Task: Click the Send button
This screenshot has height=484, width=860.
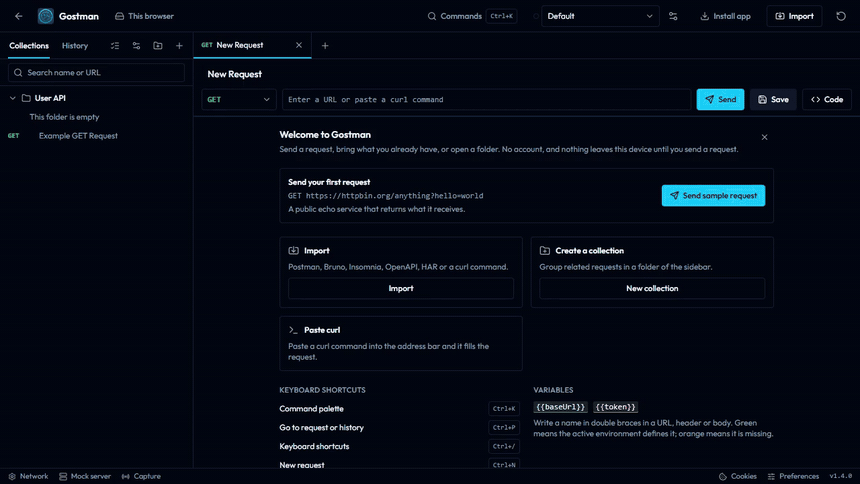Action: click(x=720, y=99)
